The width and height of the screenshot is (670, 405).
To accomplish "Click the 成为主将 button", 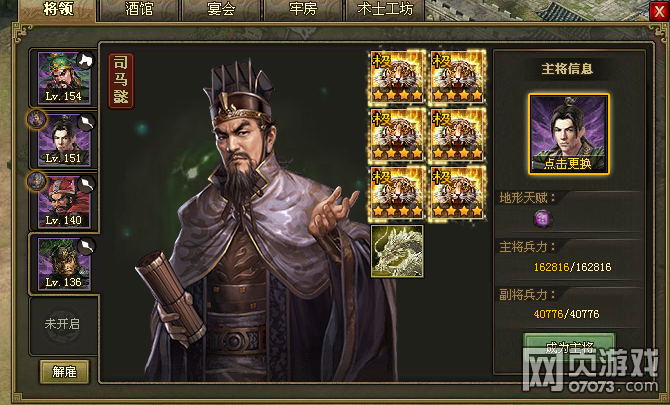I will (569, 347).
